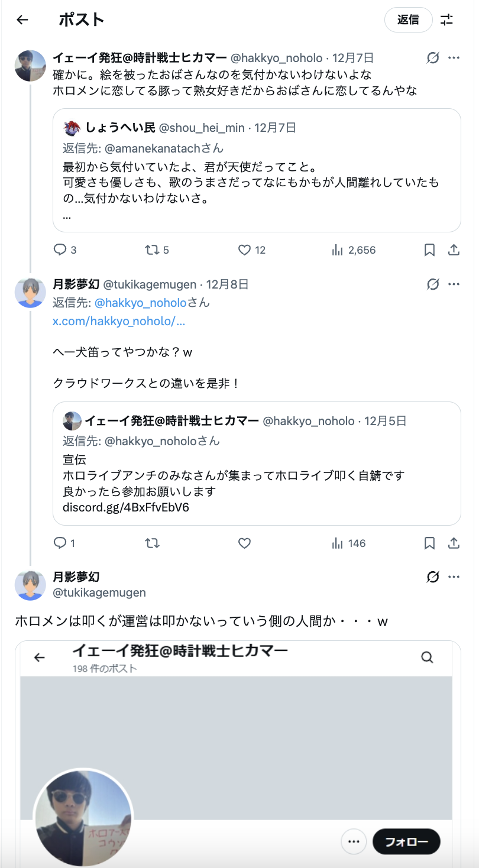Bookmark the post with 2,656 views
Viewport: 479px width, 868px height.
pyautogui.click(x=430, y=250)
